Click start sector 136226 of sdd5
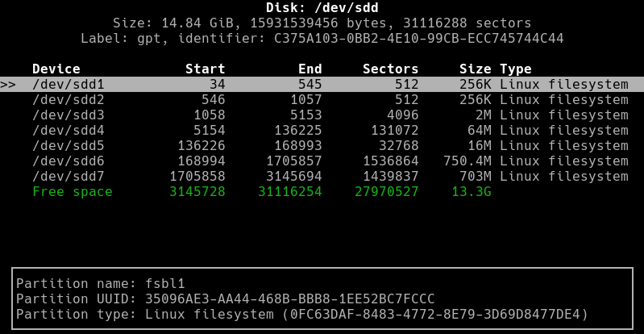Screen dimensions: 644x334 (x=202, y=145)
